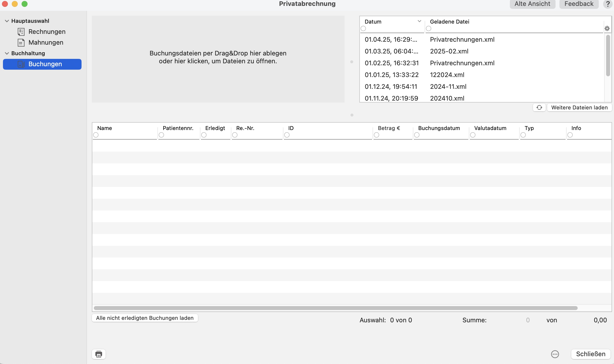Click Weitere Dateien laden button
The height and width of the screenshot is (364, 614).
point(579,107)
